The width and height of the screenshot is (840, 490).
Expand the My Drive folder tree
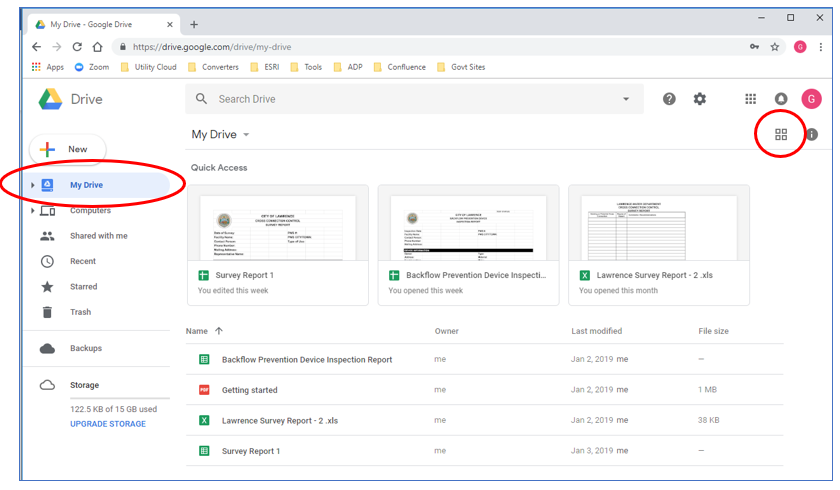point(33,185)
